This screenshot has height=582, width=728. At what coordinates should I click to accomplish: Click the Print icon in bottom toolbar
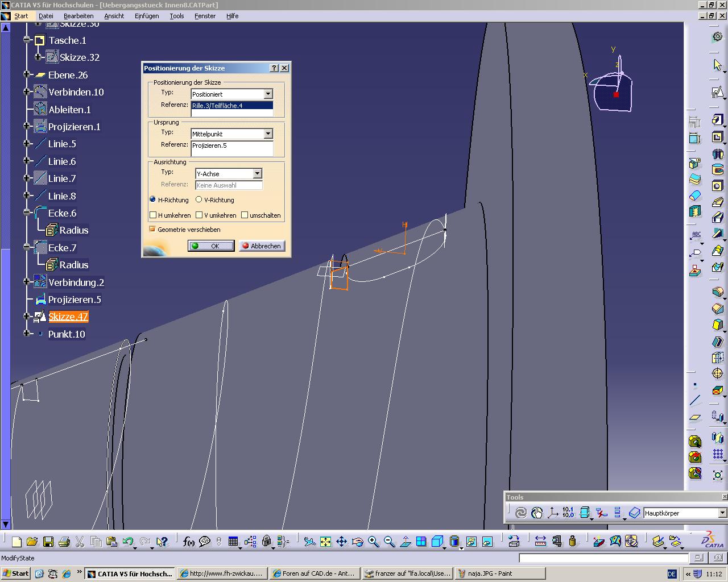pos(64,542)
